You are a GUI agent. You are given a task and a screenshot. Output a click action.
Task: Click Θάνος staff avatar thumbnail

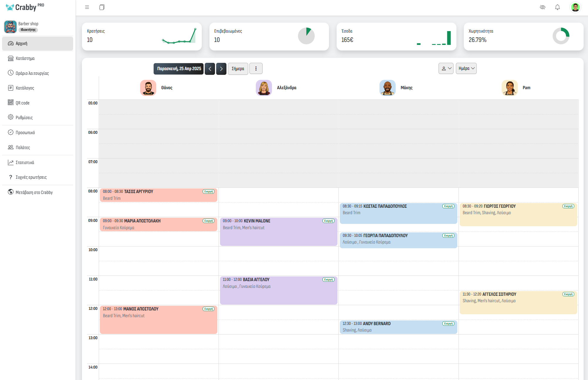point(148,88)
